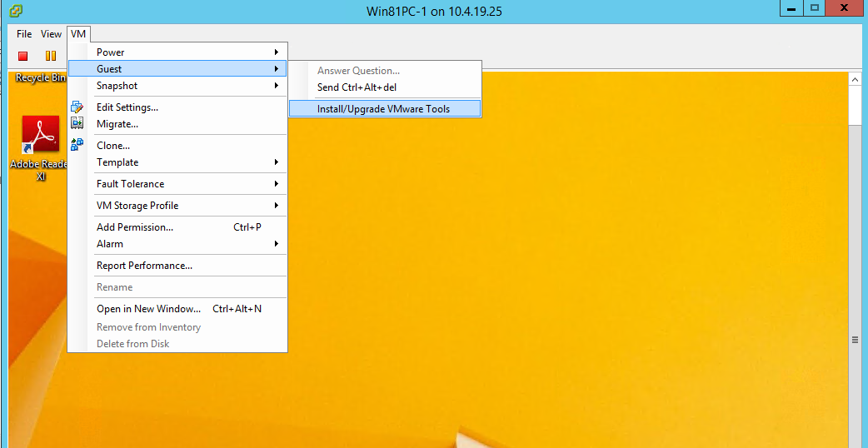
Task: Choose Edit Settings... from VM menu
Action: [x=177, y=107]
